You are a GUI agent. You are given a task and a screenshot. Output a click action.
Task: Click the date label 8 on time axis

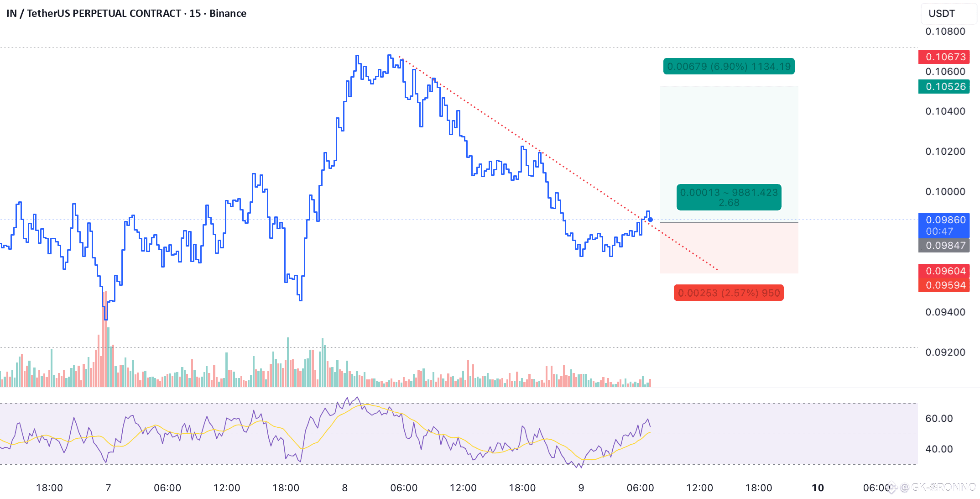(344, 488)
